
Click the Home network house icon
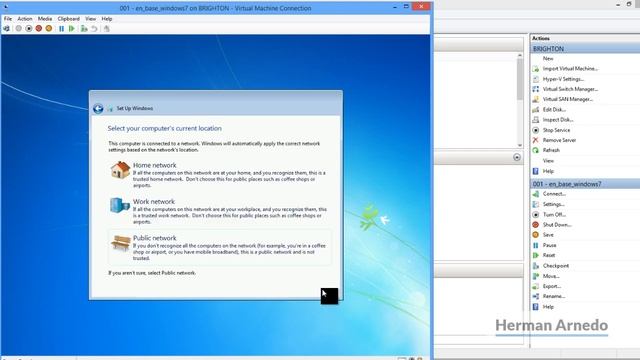tap(120, 170)
